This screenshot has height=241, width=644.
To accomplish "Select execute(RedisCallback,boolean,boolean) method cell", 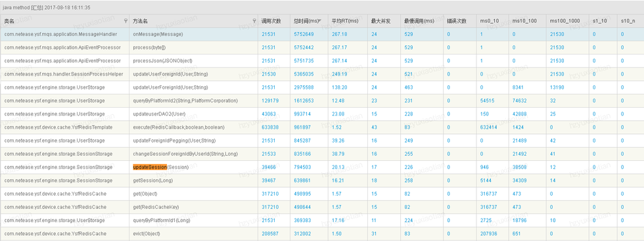I will [x=179, y=127].
